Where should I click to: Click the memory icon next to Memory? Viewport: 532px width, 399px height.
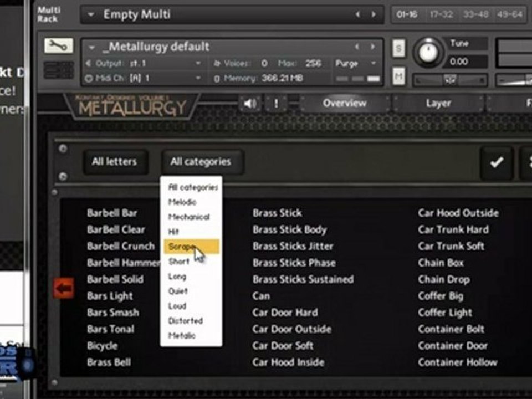pyautogui.click(x=217, y=79)
